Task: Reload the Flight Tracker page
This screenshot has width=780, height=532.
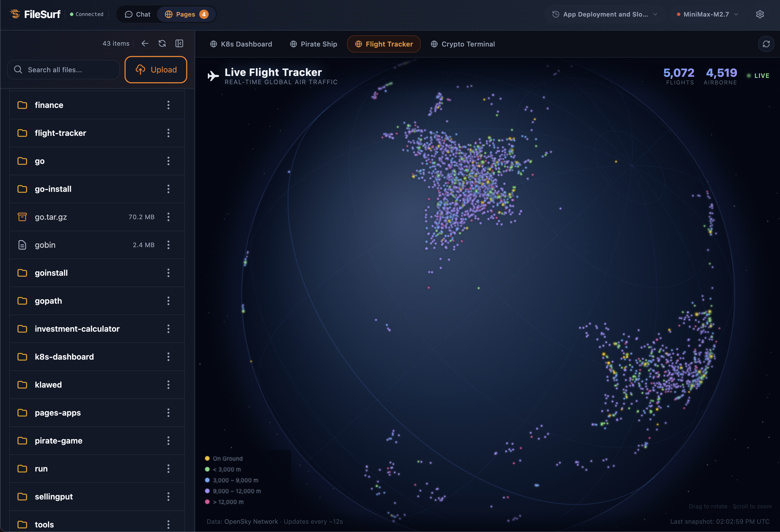Action: point(766,44)
